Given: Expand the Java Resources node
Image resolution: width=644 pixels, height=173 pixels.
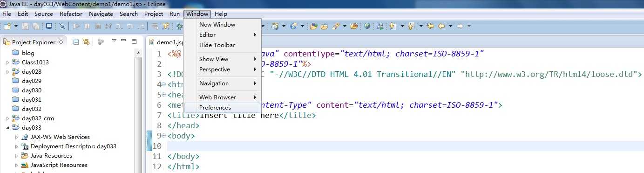Looking at the screenshot, I should pyautogui.click(x=17, y=156).
